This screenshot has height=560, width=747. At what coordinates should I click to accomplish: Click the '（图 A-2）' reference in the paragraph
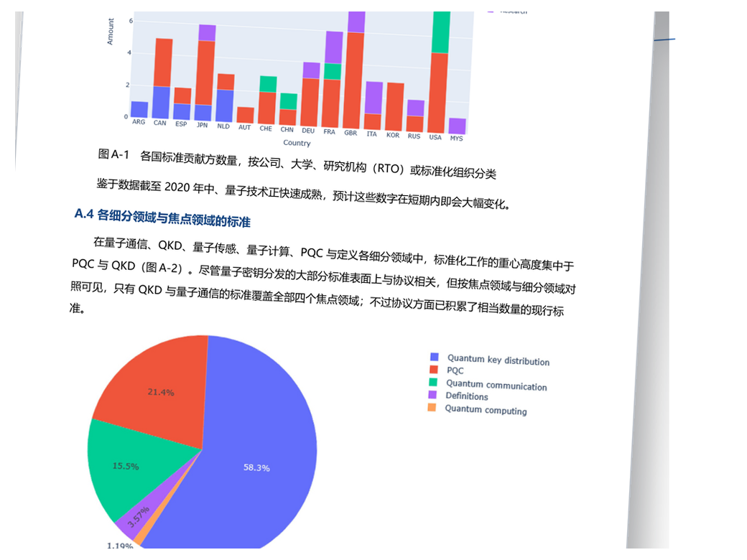(x=163, y=268)
